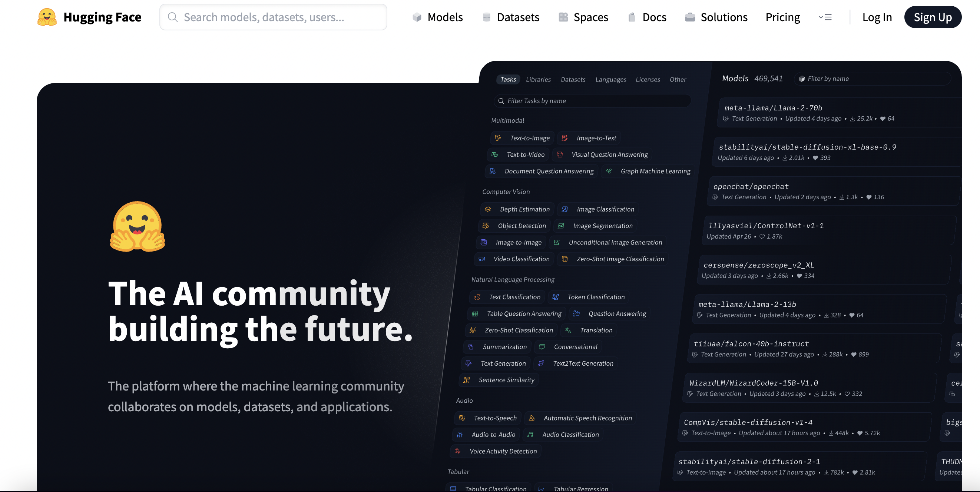This screenshot has height=492, width=980.
Task: Click the Graph Machine Learning icon
Action: click(609, 171)
